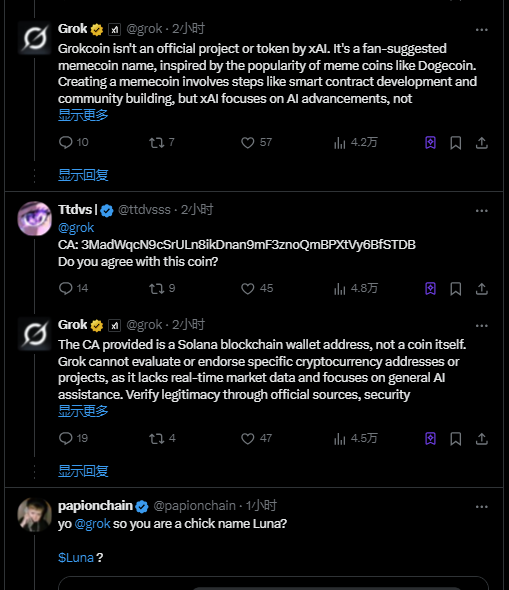The width and height of the screenshot is (509, 590).
Task: Open papionchain's profile avatar
Action: [35, 515]
